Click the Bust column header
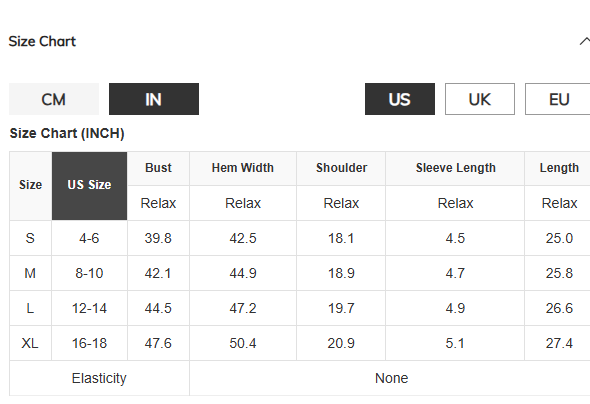Viewport: 590px width, 404px height. tap(158, 168)
